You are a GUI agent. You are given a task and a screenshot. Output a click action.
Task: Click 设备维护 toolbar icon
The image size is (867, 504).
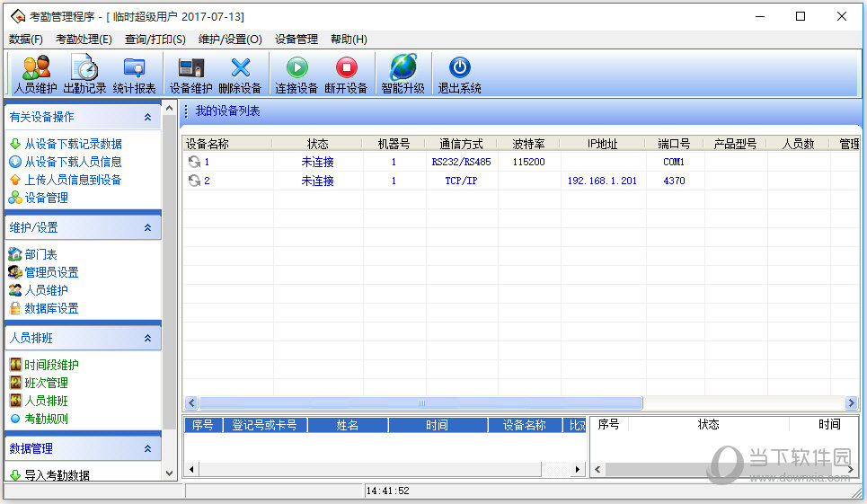pyautogui.click(x=190, y=74)
